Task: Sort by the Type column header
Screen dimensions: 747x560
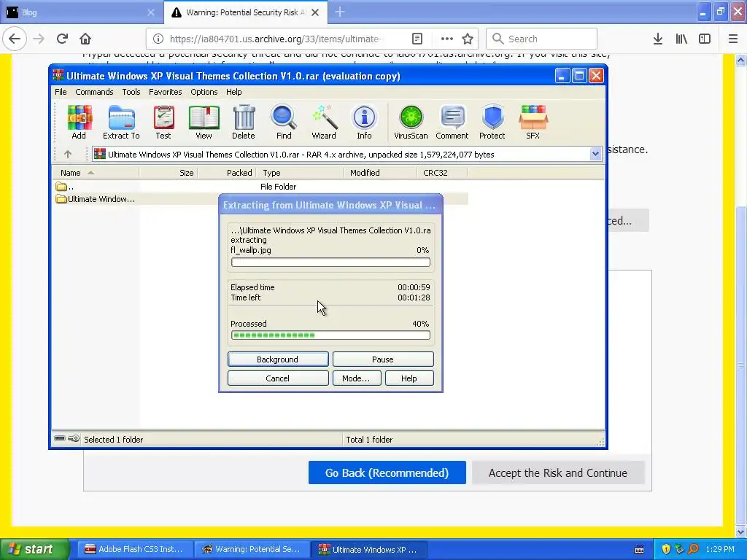Action: pyautogui.click(x=300, y=172)
